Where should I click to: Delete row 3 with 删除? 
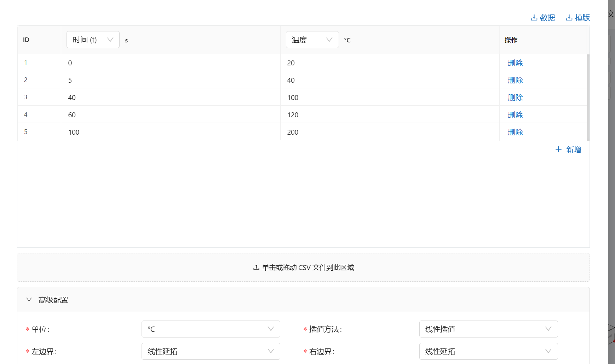point(515,98)
